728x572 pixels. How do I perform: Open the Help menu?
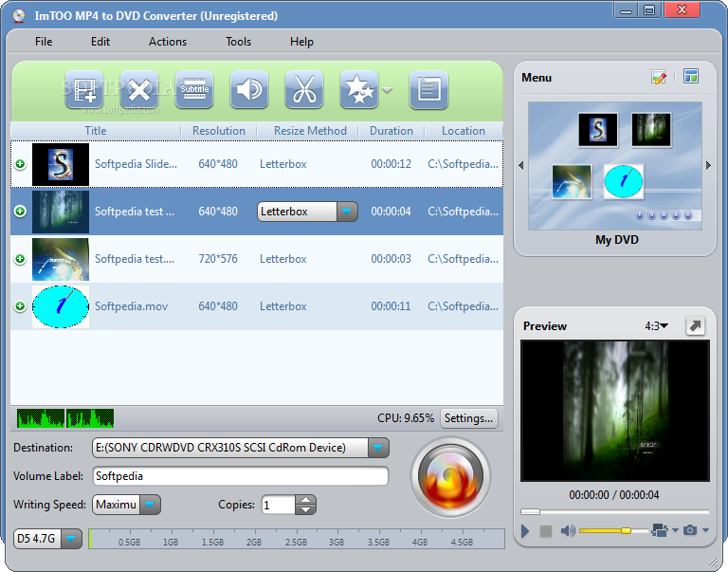pos(301,42)
